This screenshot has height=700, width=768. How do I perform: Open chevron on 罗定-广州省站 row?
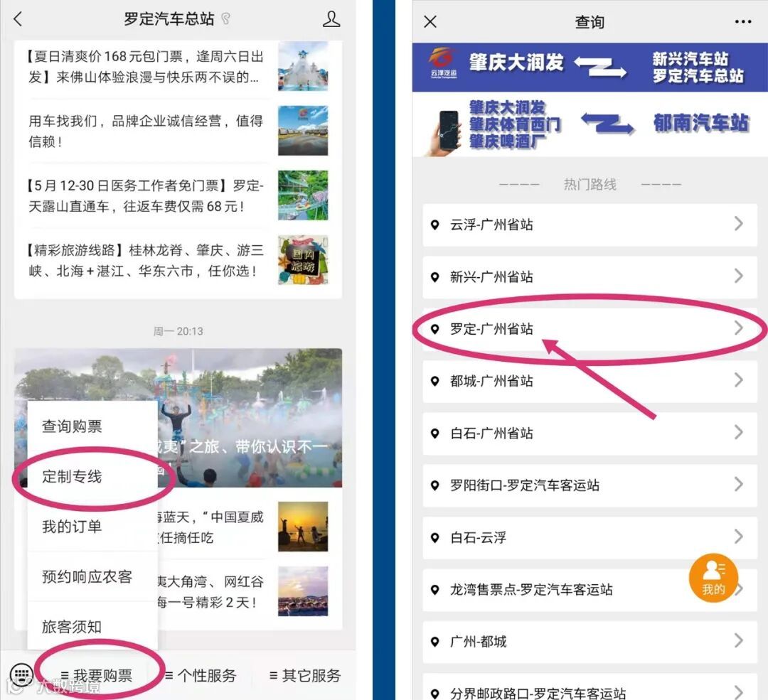pyautogui.click(x=739, y=328)
